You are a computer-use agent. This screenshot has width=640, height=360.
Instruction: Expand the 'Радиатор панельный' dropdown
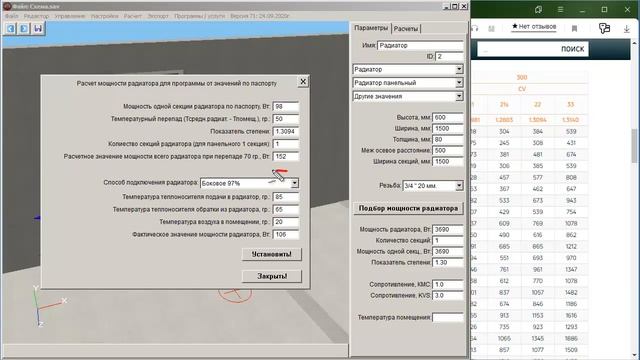pos(459,83)
